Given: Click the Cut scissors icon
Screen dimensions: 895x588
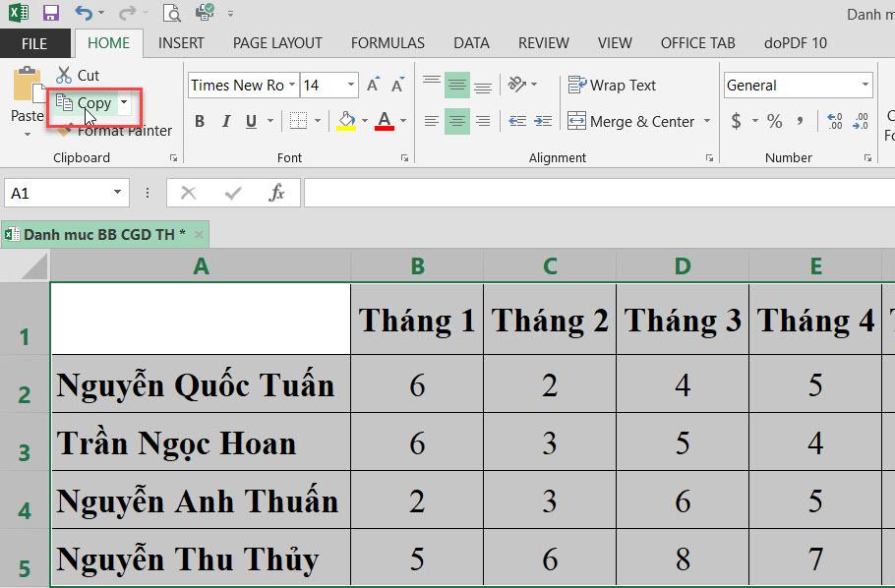Looking at the screenshot, I should tap(64, 75).
